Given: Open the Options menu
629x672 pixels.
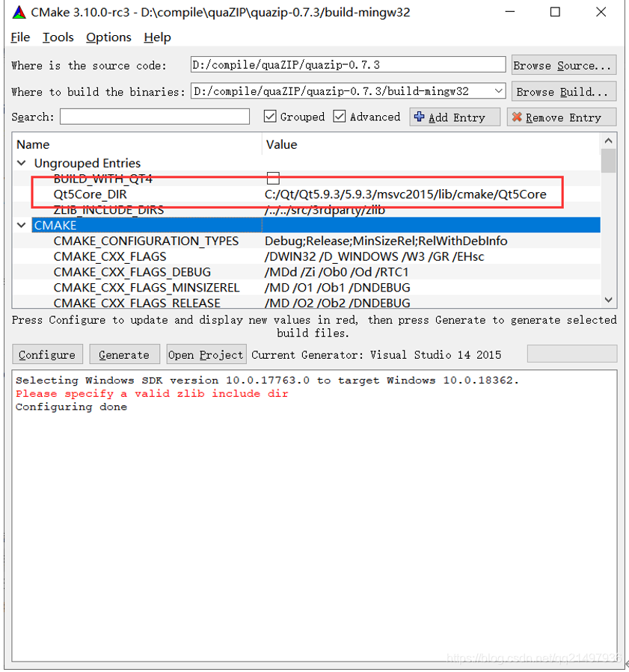Looking at the screenshot, I should [x=108, y=37].
